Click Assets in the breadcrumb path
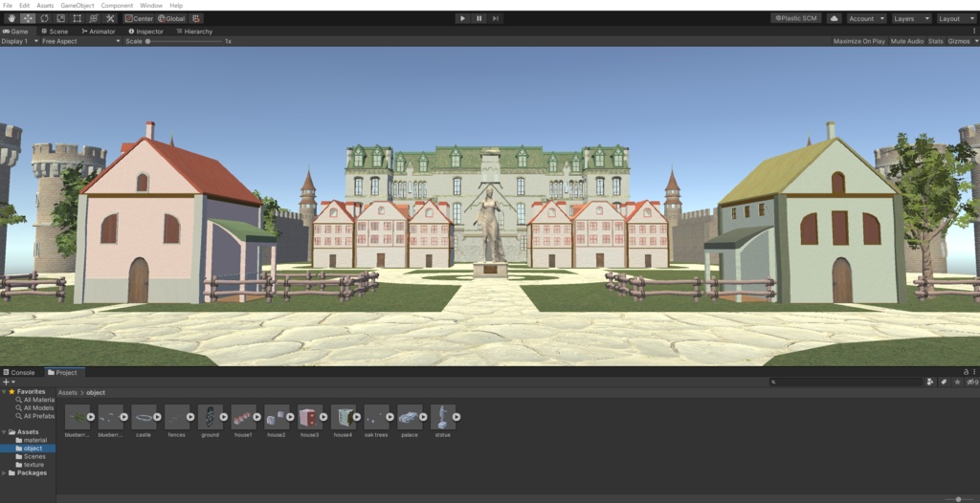Image resolution: width=980 pixels, height=503 pixels. [x=68, y=392]
